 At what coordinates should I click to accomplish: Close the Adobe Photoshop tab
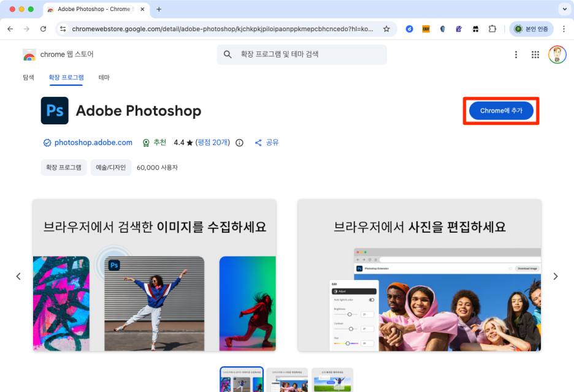coord(142,9)
